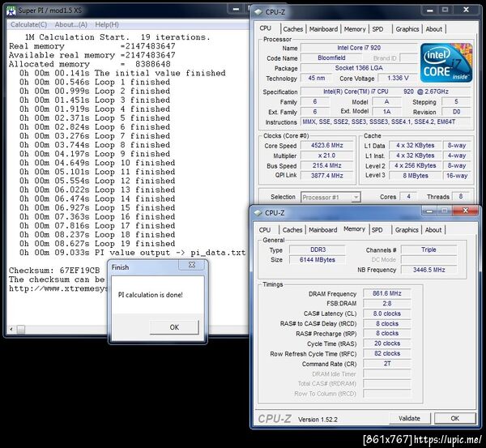
Task: Click the Level 3 cache value 8 MBytes
Action: pos(416,176)
